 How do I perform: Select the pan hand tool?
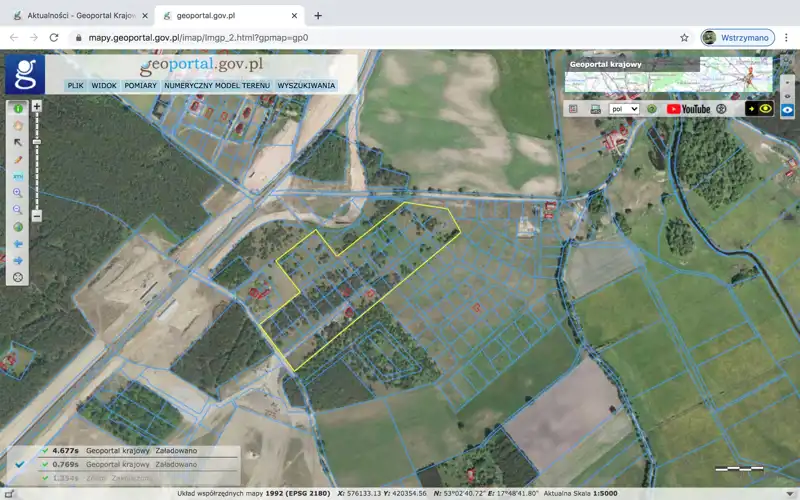17,125
